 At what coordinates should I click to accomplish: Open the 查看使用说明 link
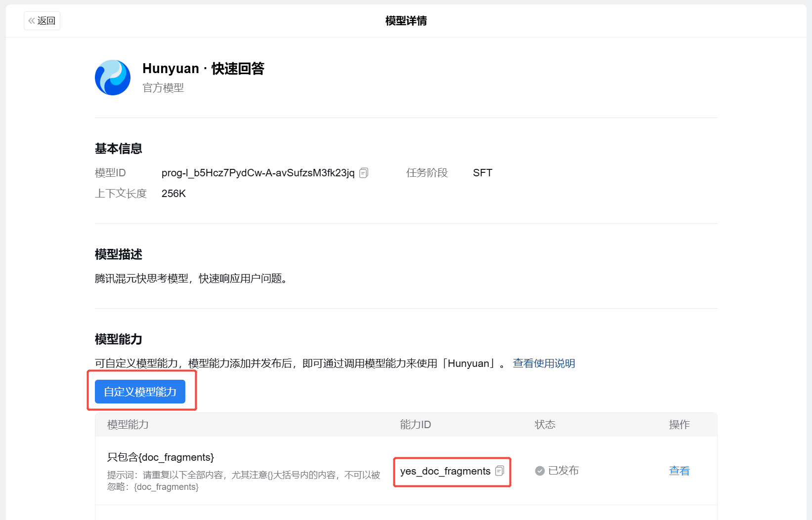click(544, 363)
